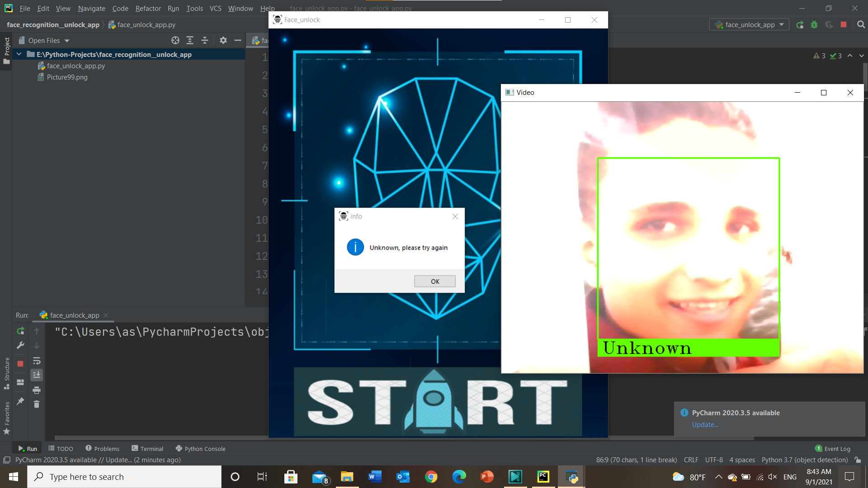The image size is (868, 488).
Task: Open the face_unlock_app run configuration dropdown
Action: click(749, 24)
